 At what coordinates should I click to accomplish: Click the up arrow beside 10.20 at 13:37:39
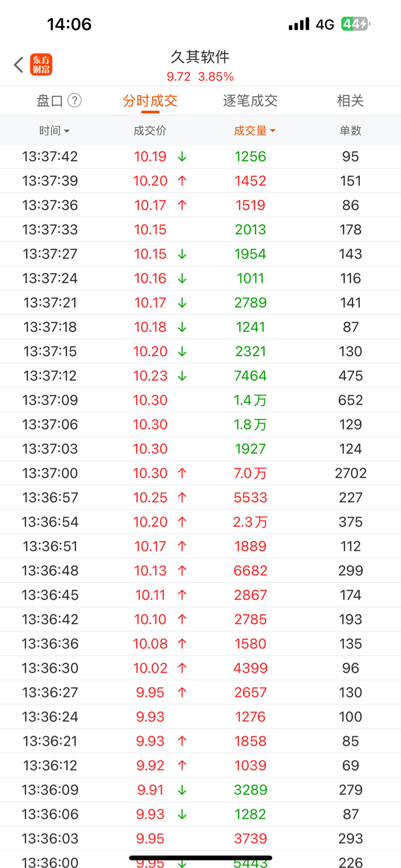point(182,181)
